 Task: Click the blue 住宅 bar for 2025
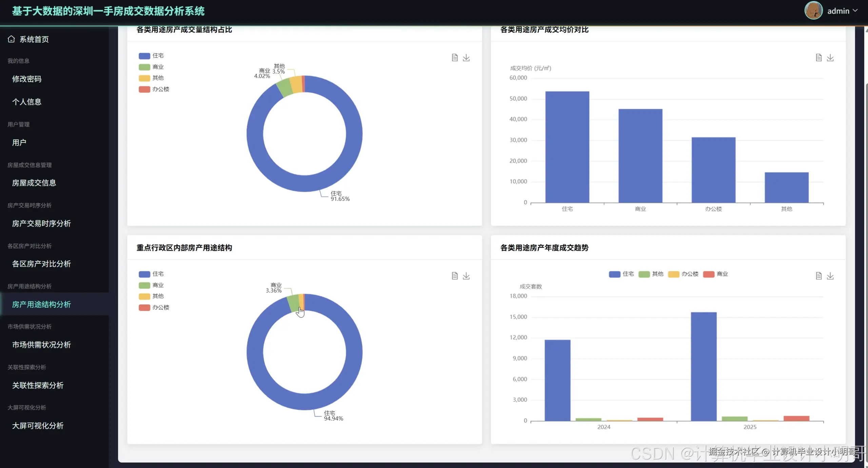[x=704, y=367]
